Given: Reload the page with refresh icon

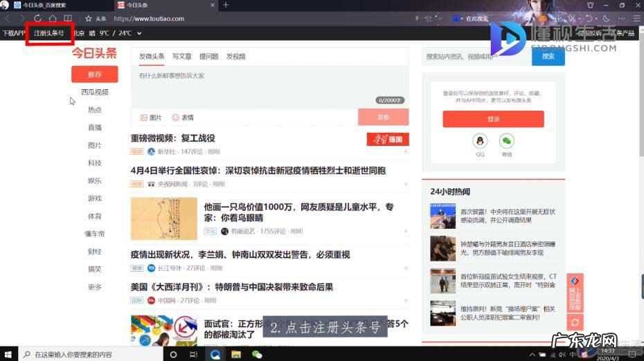Looking at the screenshot, I should click(37, 19).
